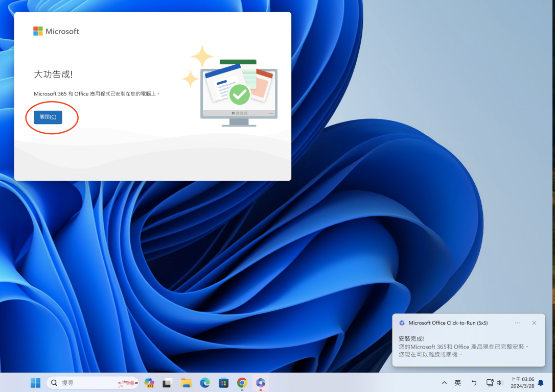Launch Microsoft Edge from the taskbar
The width and height of the screenshot is (555, 392).
[x=204, y=383]
